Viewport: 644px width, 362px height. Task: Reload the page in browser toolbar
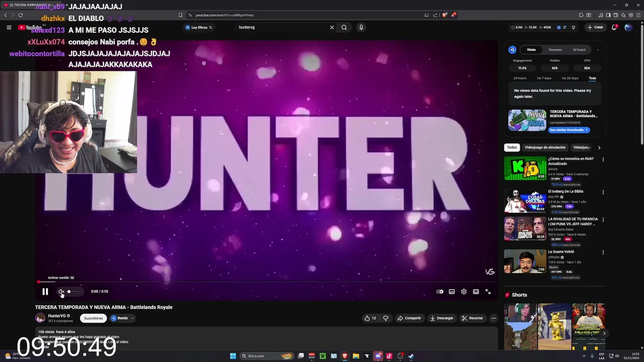(x=21, y=15)
